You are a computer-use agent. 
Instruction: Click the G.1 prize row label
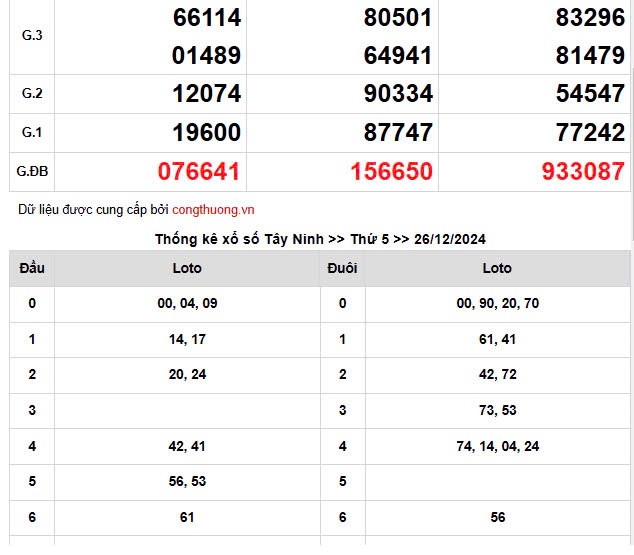[x=32, y=133]
